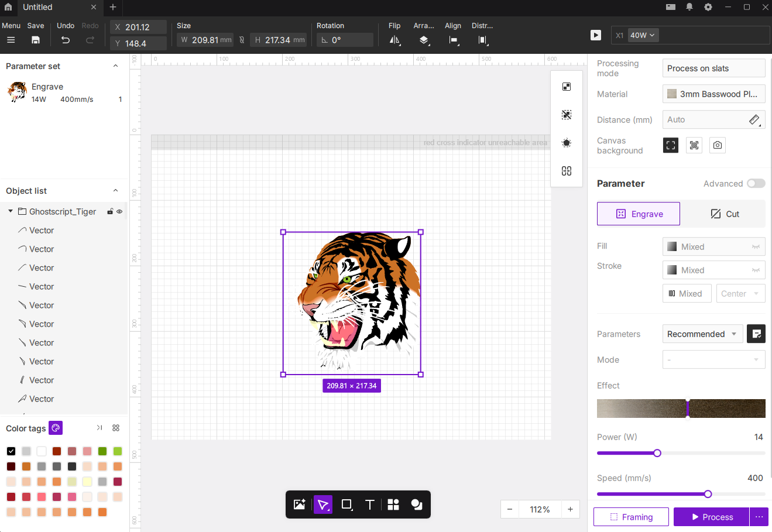
Task: Open the 40W laser power dropdown
Action: click(643, 35)
